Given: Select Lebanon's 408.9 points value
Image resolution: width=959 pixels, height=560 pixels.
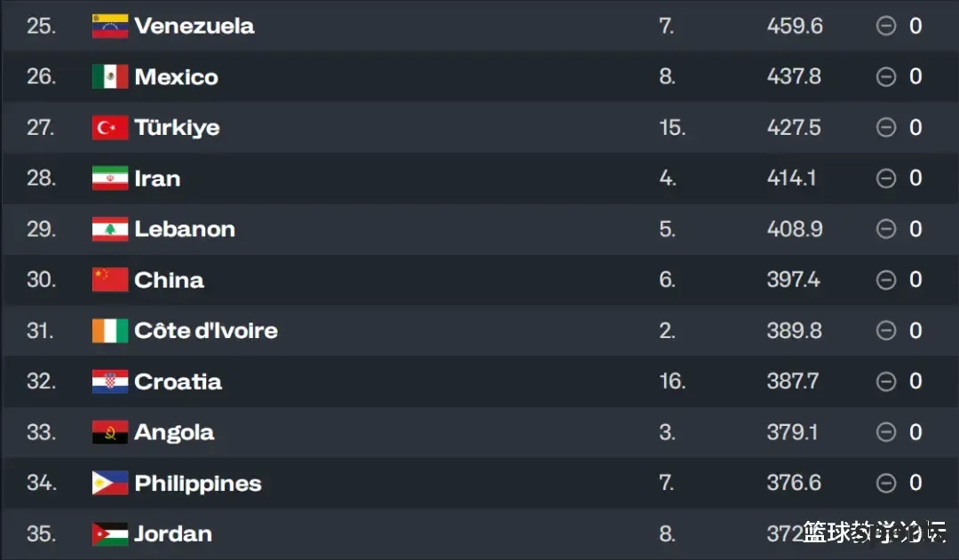Looking at the screenshot, I should (795, 229).
